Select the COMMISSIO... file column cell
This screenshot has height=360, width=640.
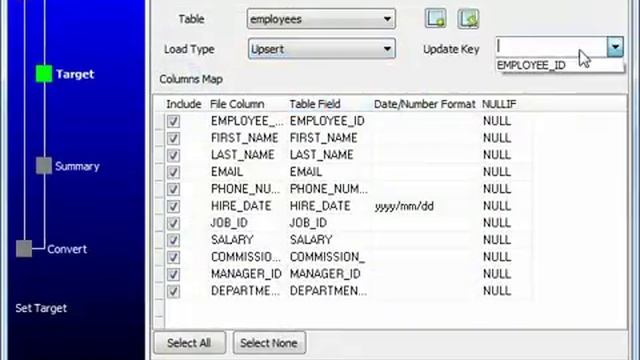[246, 257]
